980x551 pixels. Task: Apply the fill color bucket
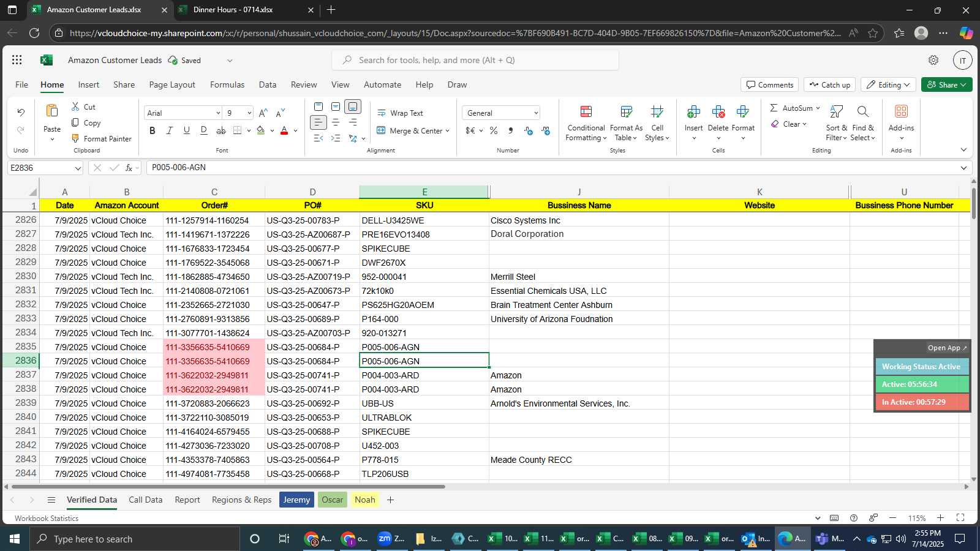(x=261, y=130)
